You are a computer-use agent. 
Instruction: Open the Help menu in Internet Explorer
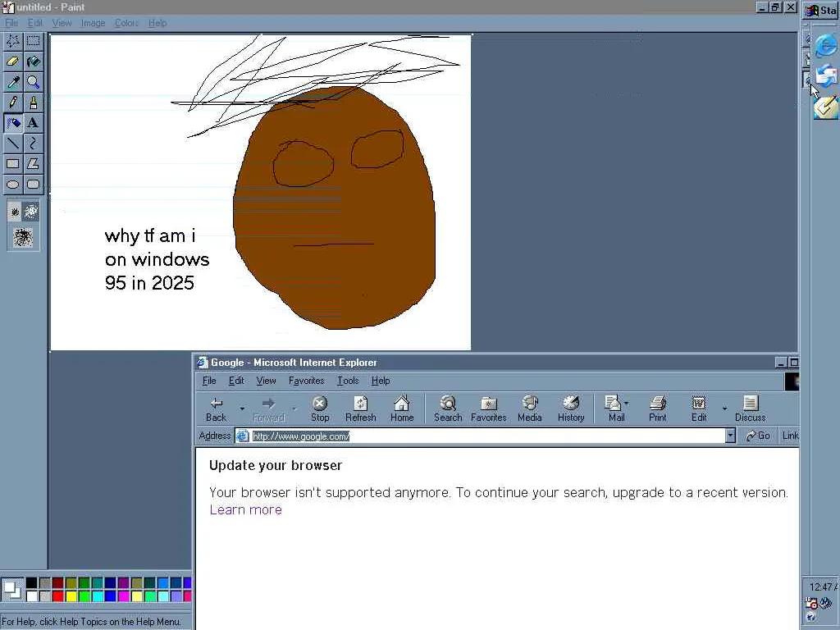381,381
